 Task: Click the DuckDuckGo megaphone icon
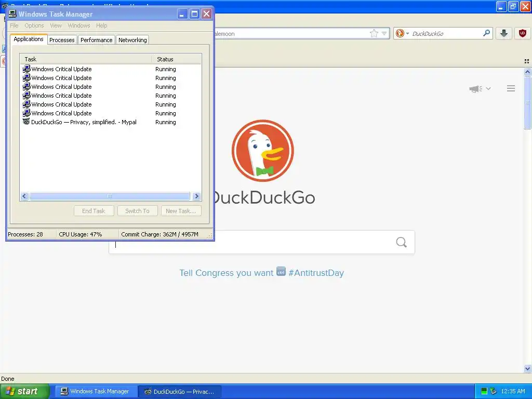tap(475, 89)
